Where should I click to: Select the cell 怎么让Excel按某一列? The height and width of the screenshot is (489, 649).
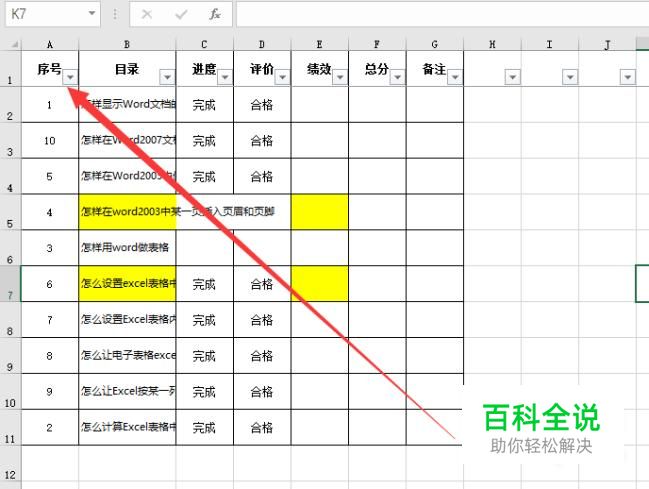[x=127, y=392]
